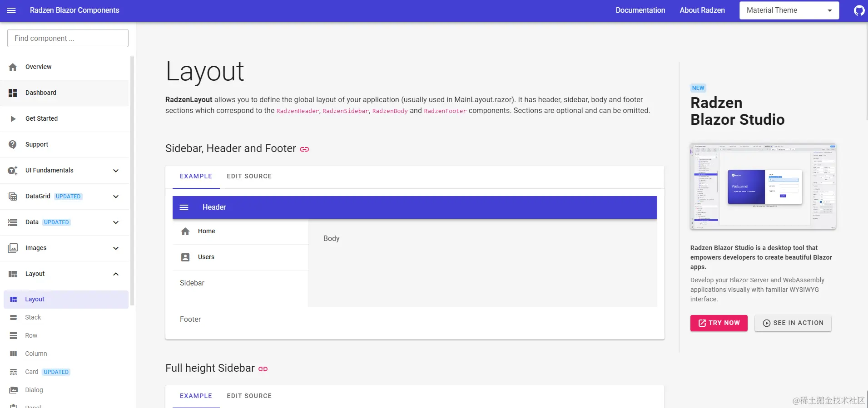868x408 pixels.
Task: Click the sidebar vertical scrollbar
Action: tap(132, 182)
